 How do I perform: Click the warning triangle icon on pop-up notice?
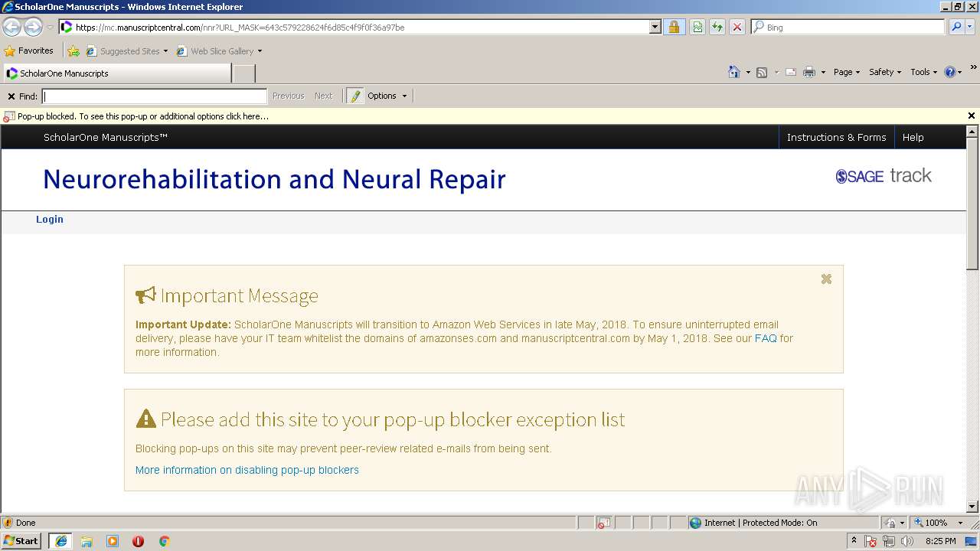[x=145, y=419]
